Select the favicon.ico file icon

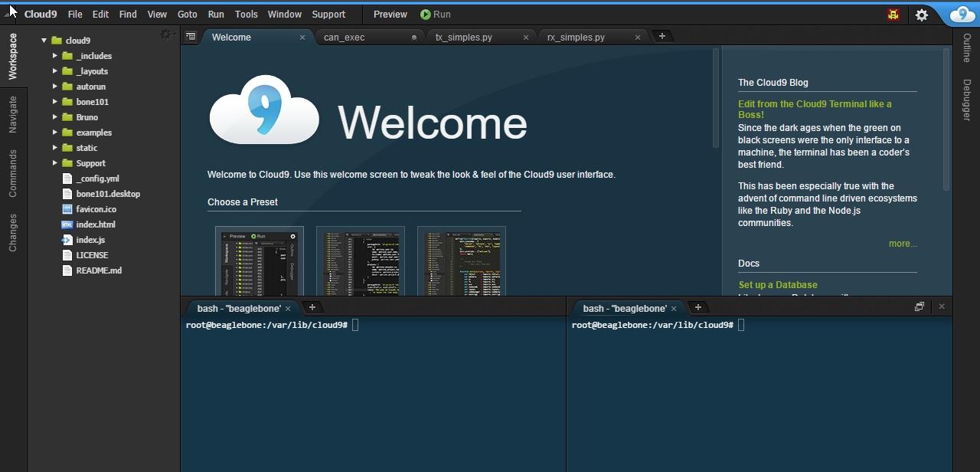click(x=67, y=209)
